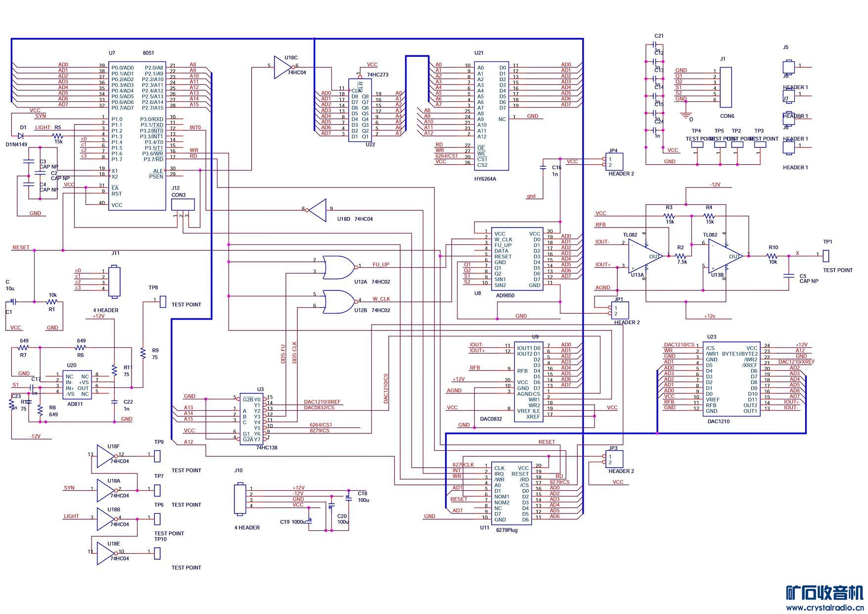
Task: Click the R4 15k resistor symbol
Action: pyautogui.click(x=709, y=216)
